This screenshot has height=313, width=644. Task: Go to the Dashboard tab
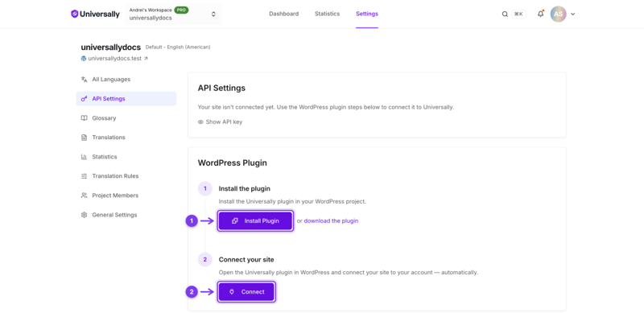(284, 14)
